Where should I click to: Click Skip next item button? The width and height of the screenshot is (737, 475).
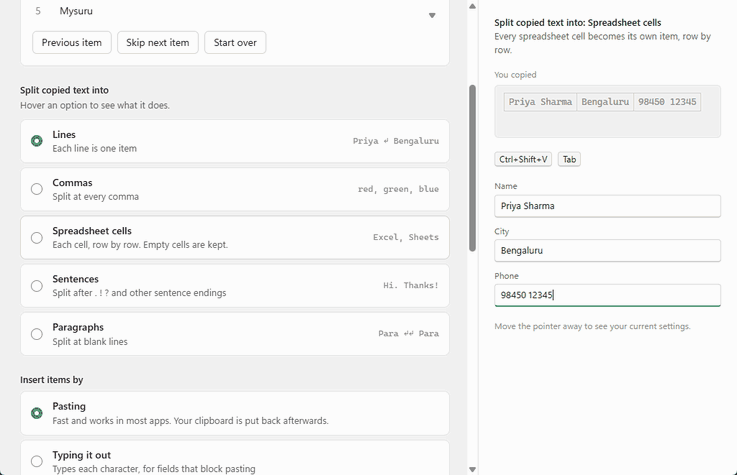point(157,43)
